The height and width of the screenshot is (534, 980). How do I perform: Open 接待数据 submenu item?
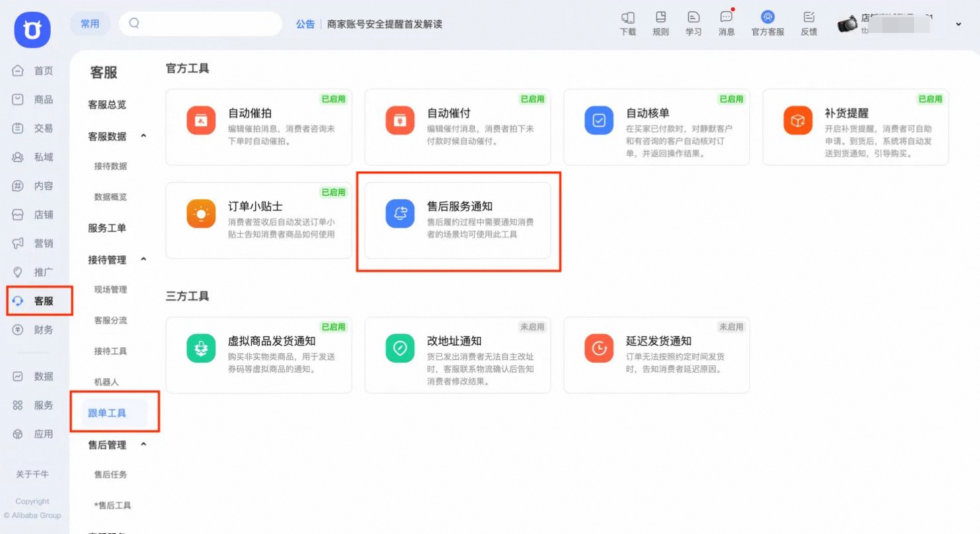[110, 166]
